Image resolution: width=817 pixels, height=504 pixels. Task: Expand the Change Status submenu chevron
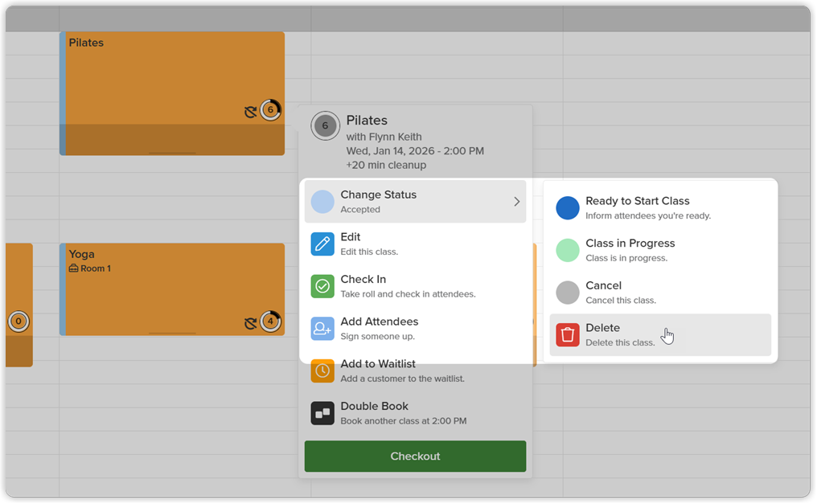point(516,202)
